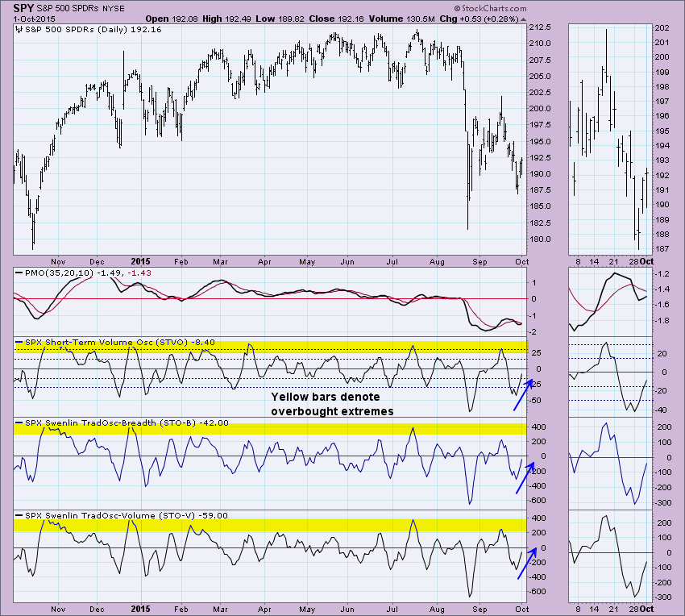This screenshot has width=685, height=616.
Task: Click the 195 label on the zoom panel
Action: [662, 131]
